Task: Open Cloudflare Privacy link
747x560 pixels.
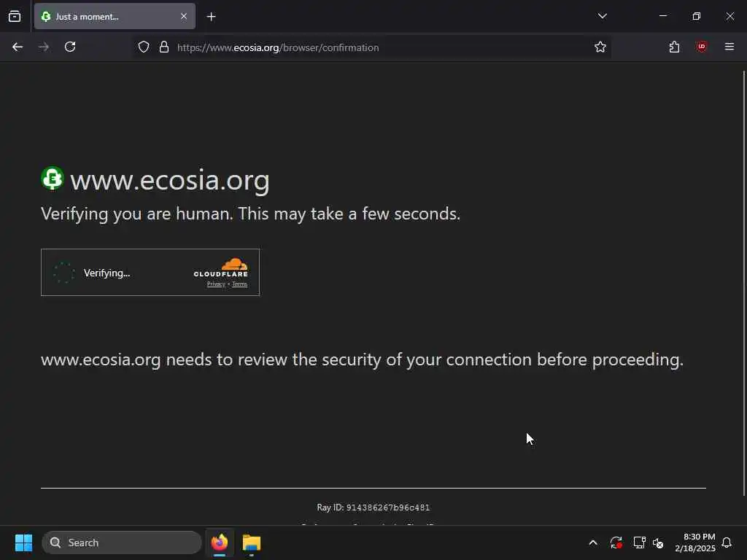Action: (216, 284)
